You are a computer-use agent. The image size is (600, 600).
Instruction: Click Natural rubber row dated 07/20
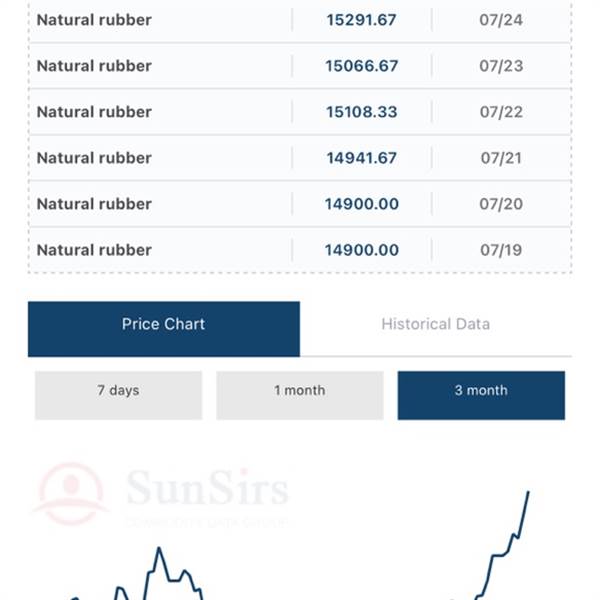pyautogui.click(x=300, y=204)
